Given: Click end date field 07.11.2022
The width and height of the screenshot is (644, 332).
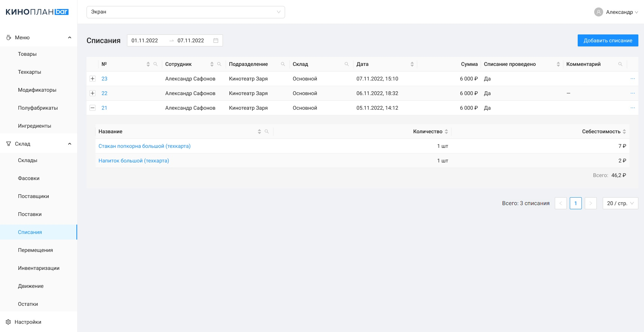Looking at the screenshot, I should coord(191,40).
